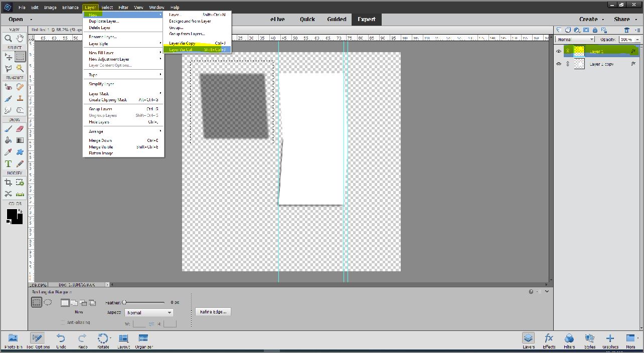Set selection mode to Add
The image size is (644, 353).
[74, 303]
